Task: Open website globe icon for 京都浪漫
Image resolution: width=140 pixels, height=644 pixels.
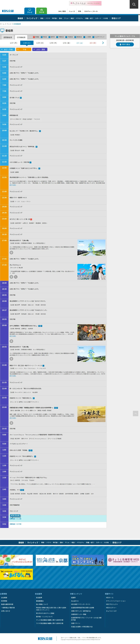Action: point(11,423)
